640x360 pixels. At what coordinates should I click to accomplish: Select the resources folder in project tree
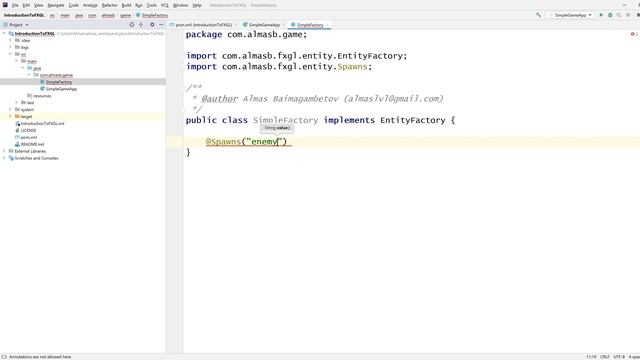42,96
